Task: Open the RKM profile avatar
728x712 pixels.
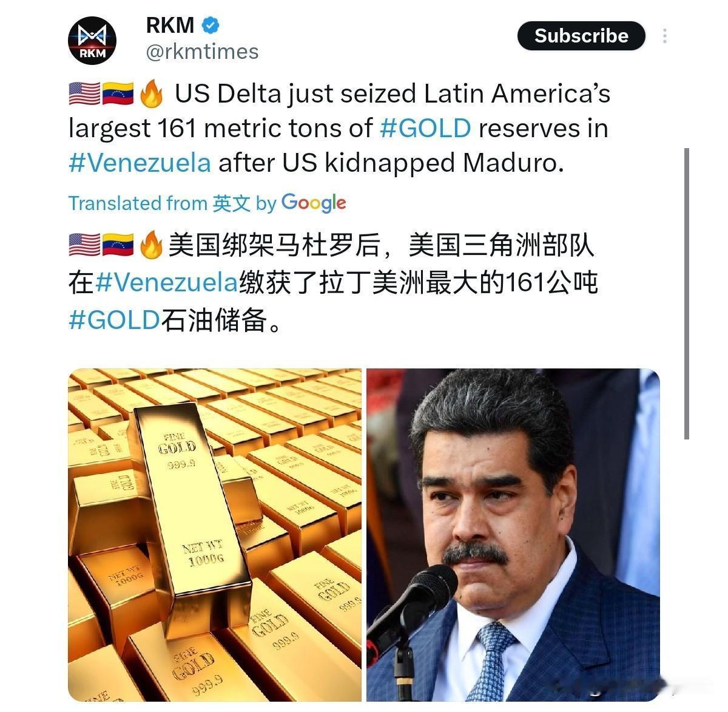Action: pyautogui.click(x=92, y=41)
